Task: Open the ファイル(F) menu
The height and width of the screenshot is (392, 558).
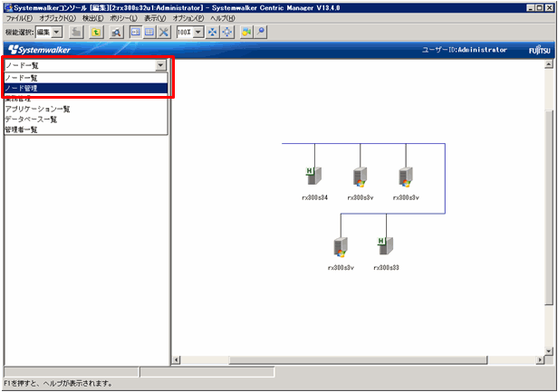Action: (x=19, y=18)
